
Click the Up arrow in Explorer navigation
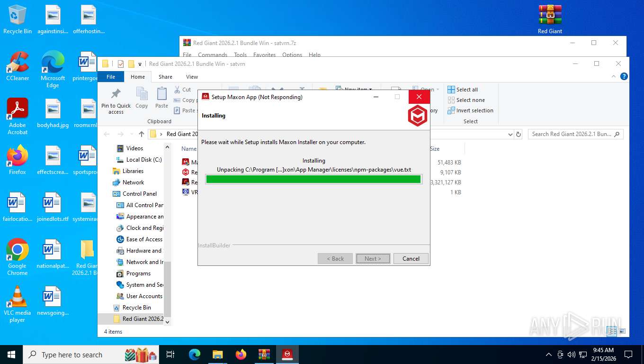coord(142,134)
